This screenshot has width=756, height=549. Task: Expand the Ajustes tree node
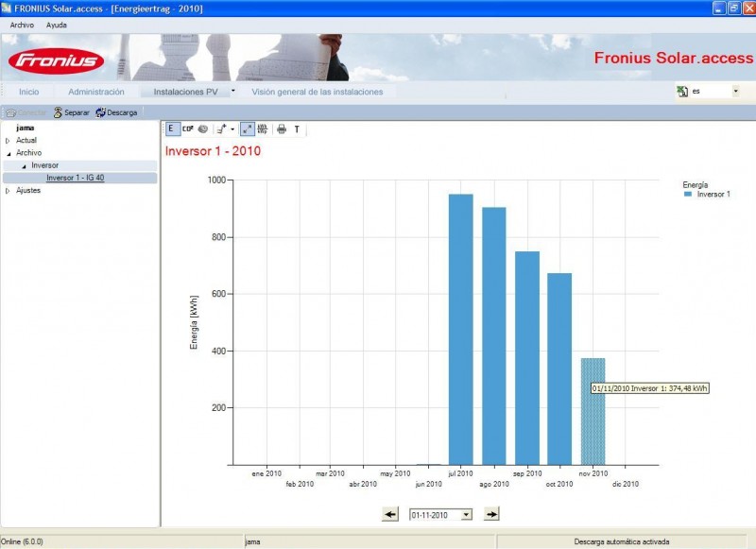(x=8, y=192)
